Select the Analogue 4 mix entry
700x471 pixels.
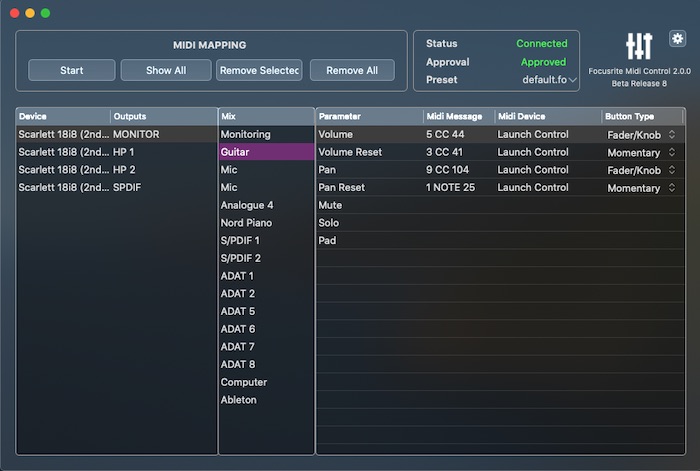[267, 205]
